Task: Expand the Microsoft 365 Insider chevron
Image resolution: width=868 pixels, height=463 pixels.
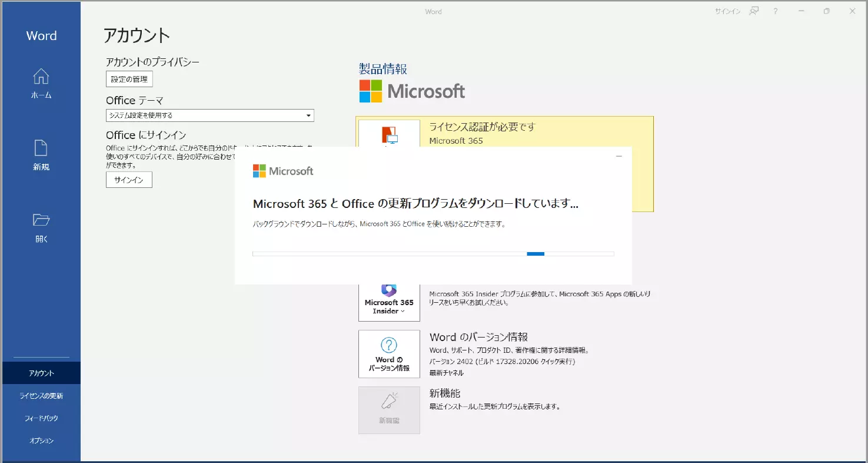Action: pyautogui.click(x=403, y=311)
